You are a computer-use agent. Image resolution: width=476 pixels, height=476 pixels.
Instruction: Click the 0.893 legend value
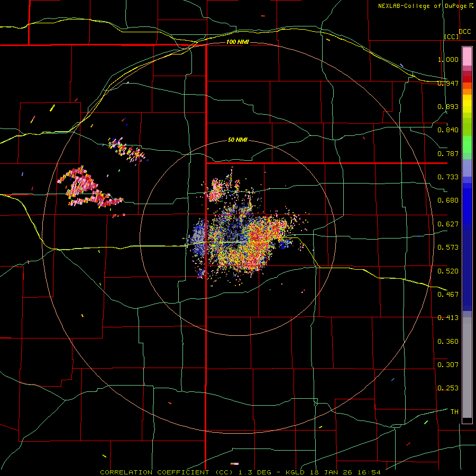(448, 106)
